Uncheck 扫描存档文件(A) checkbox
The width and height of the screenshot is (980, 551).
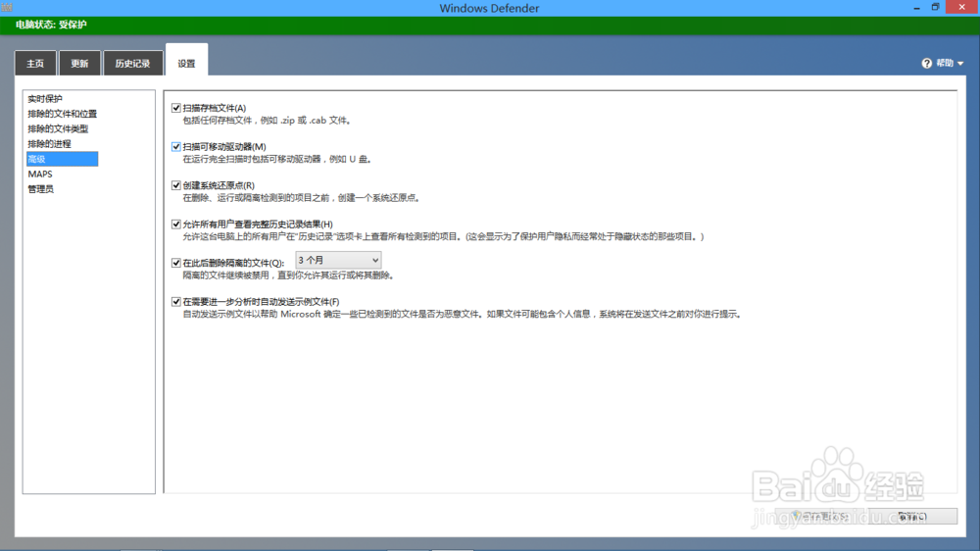tap(176, 108)
